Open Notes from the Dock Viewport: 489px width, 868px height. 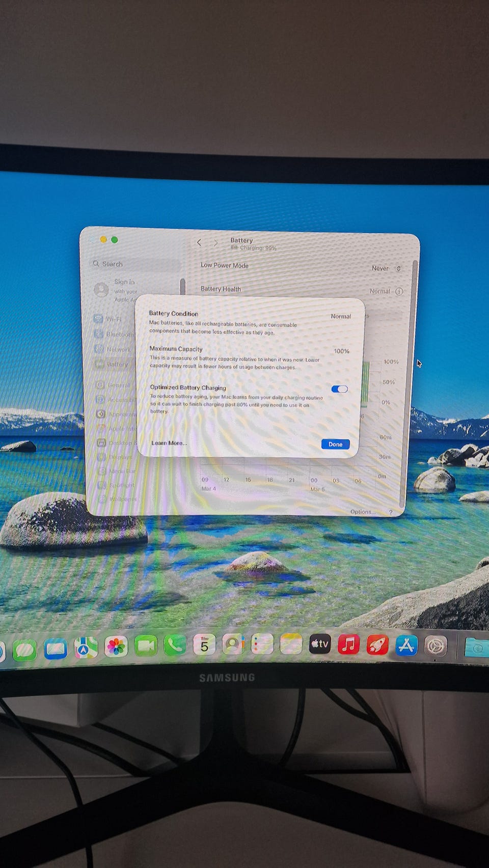291,644
